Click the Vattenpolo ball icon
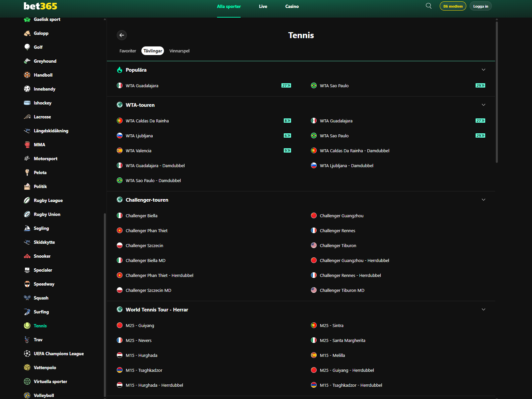Image resolution: width=532 pixels, height=399 pixels. [x=27, y=367]
